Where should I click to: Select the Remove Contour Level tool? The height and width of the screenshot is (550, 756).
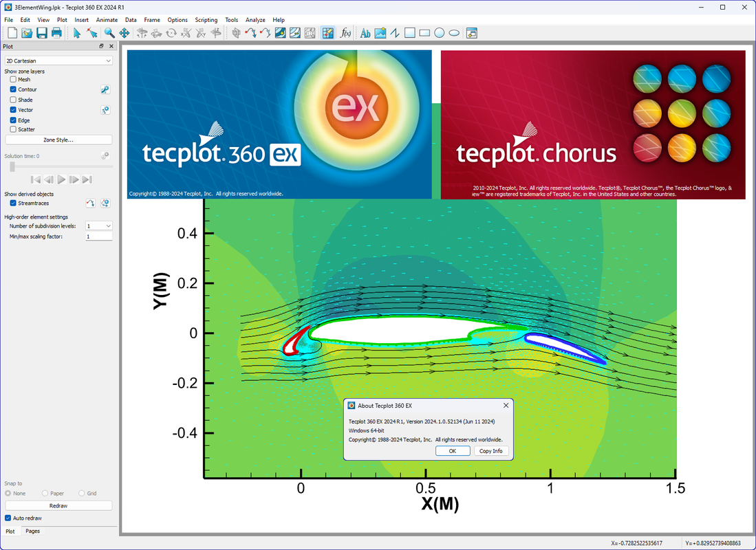[x=295, y=33]
